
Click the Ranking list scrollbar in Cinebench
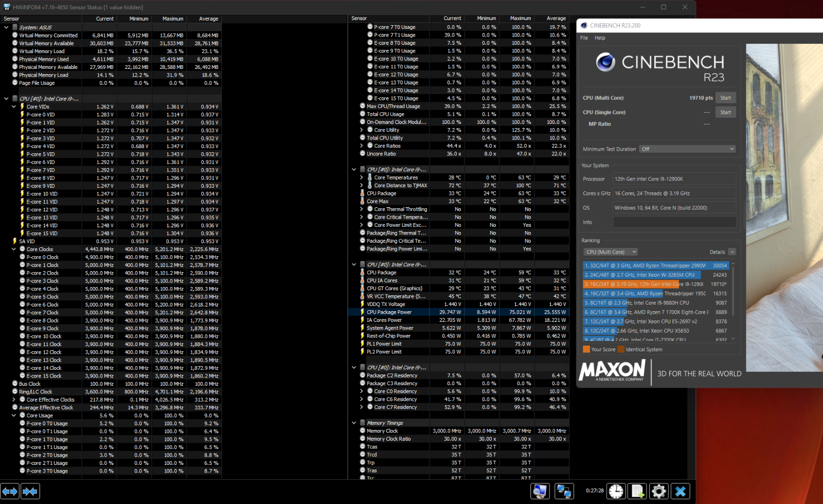click(x=733, y=301)
